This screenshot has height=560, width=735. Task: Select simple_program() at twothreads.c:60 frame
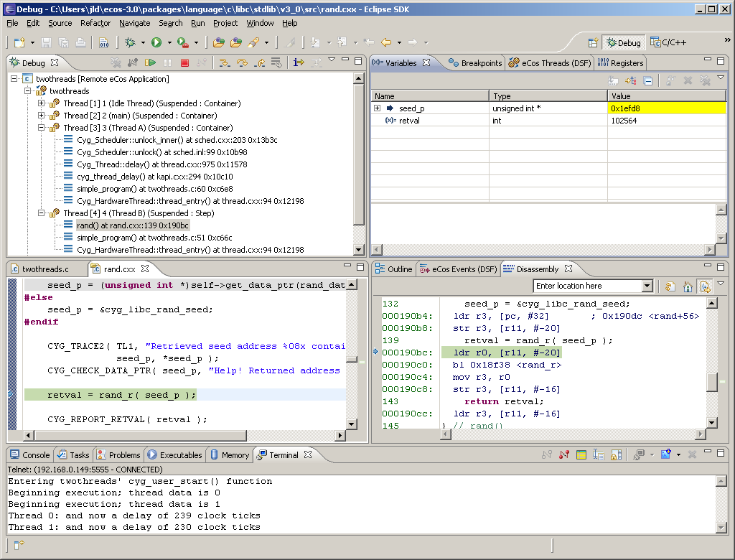[x=155, y=189]
